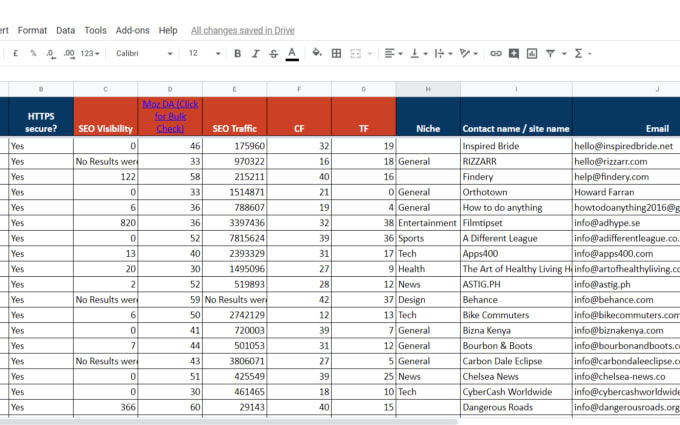Select the 'Apps400' cell
The width and height of the screenshot is (680, 425).
pyautogui.click(x=516, y=254)
